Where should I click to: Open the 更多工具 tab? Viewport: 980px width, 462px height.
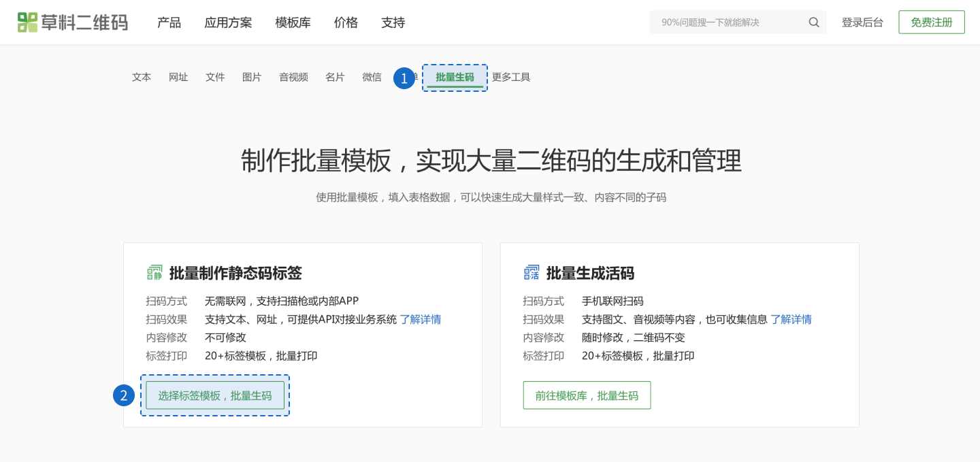(511, 78)
